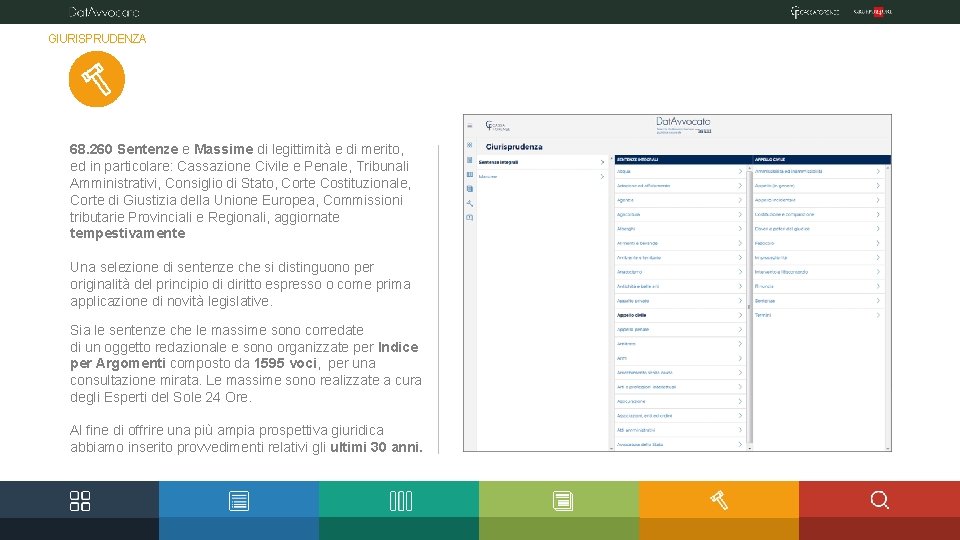Viewport: 960px width, 540px height.
Task: Select the teal three-columns icon
Action: pyautogui.click(x=400, y=501)
